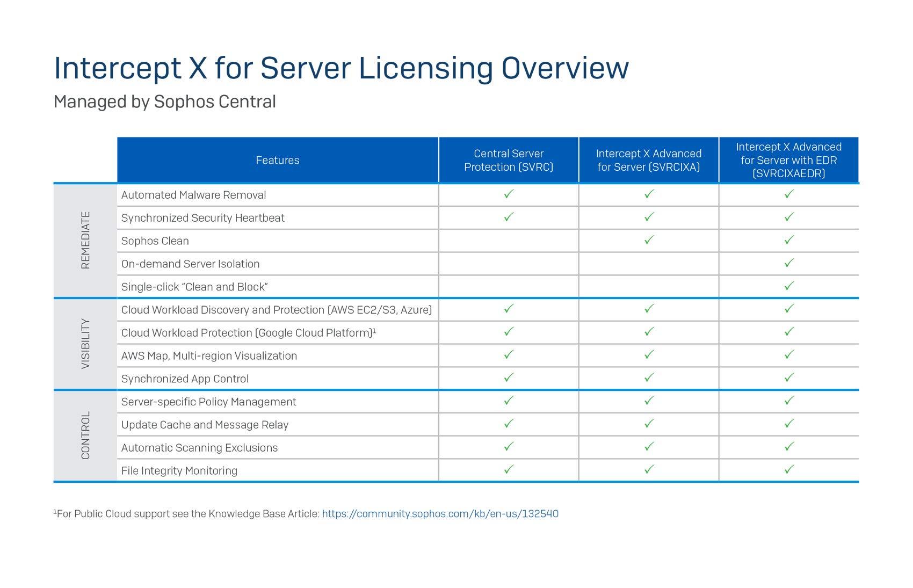Click the AWS Map Multi-region Visualization checkmark under SVRCIXA
Screen dimensions: 913x588
click(x=647, y=355)
